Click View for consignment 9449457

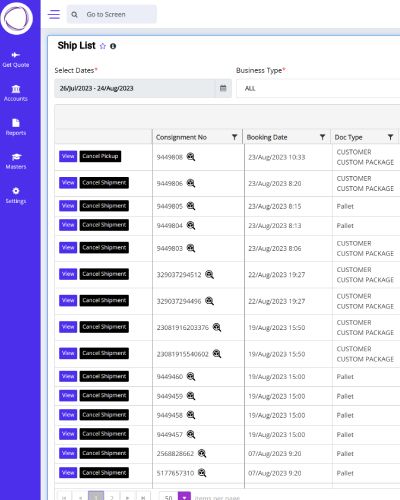coord(68,434)
